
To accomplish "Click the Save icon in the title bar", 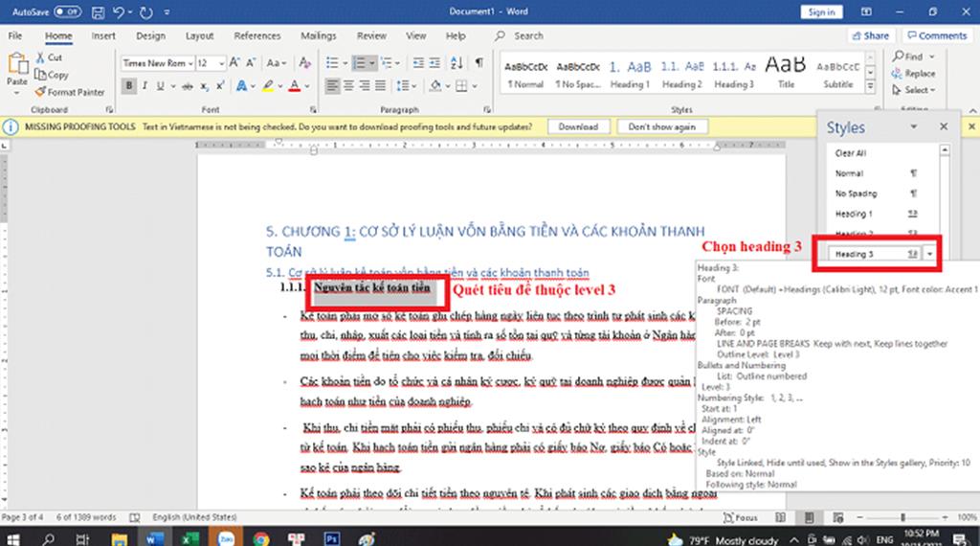I will [x=99, y=11].
